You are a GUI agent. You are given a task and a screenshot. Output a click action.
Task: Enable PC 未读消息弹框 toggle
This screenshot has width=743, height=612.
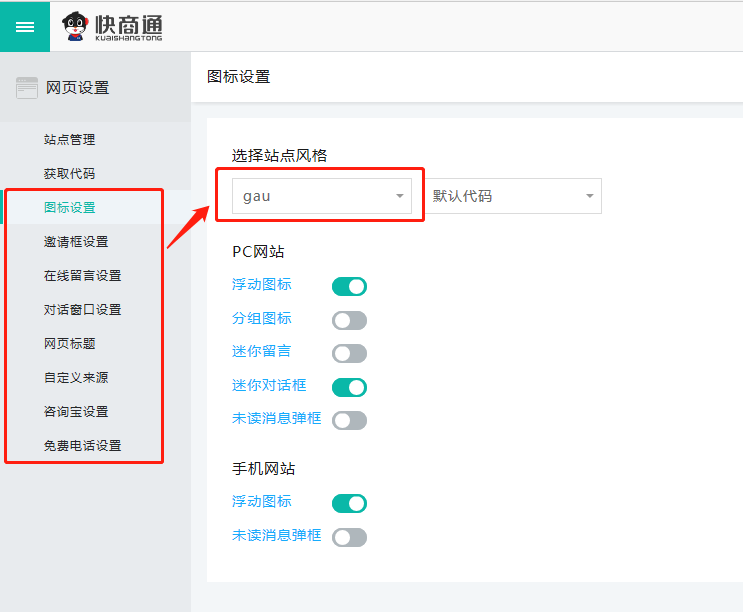pyautogui.click(x=349, y=420)
